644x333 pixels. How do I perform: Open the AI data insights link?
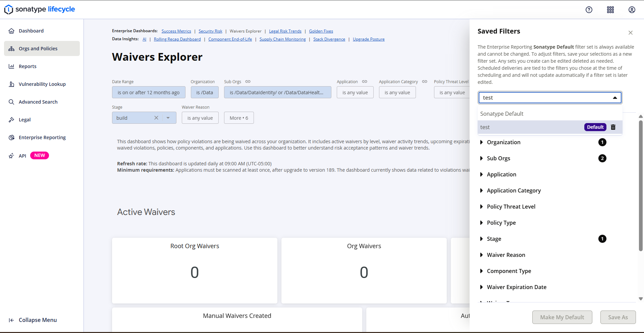[x=145, y=39]
